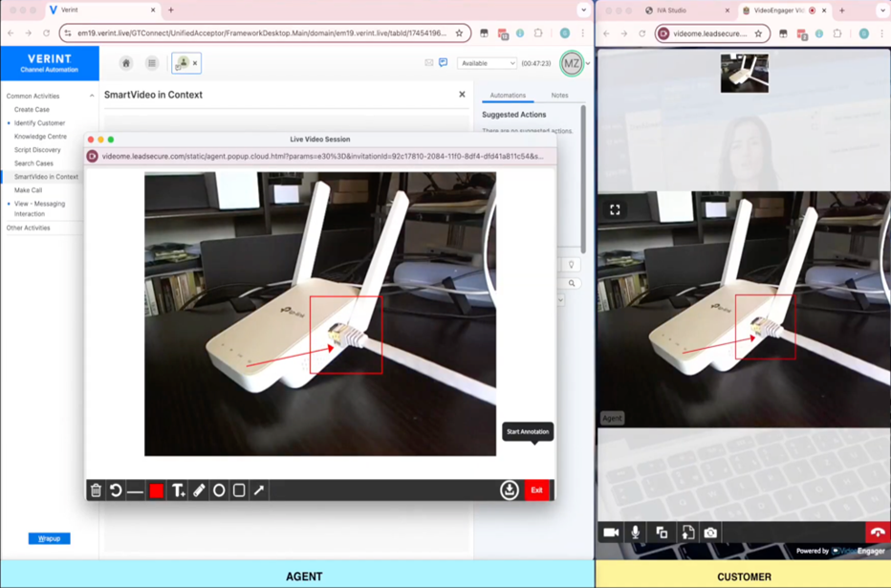The image size is (891, 588).
Task: Click the undo annotation icon
Action: (116, 490)
